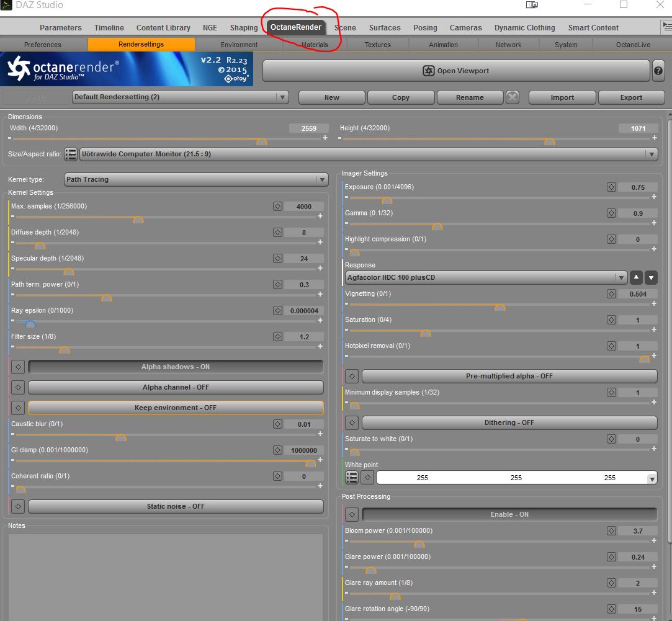The width and height of the screenshot is (672, 621).
Task: Click the plus stepper for Max. samples
Action: 320,216
